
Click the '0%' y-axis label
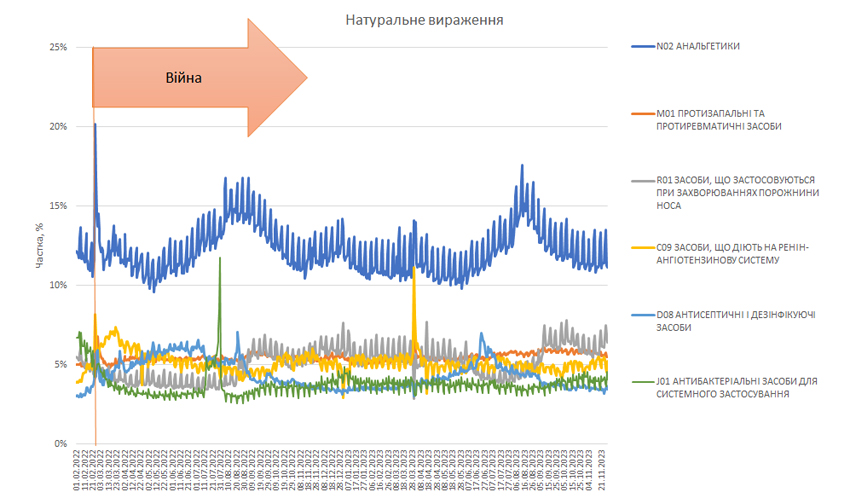(60, 443)
